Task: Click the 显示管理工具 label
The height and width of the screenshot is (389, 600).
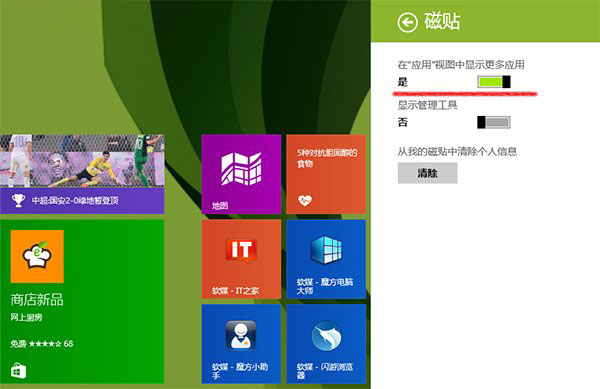Action: click(427, 105)
